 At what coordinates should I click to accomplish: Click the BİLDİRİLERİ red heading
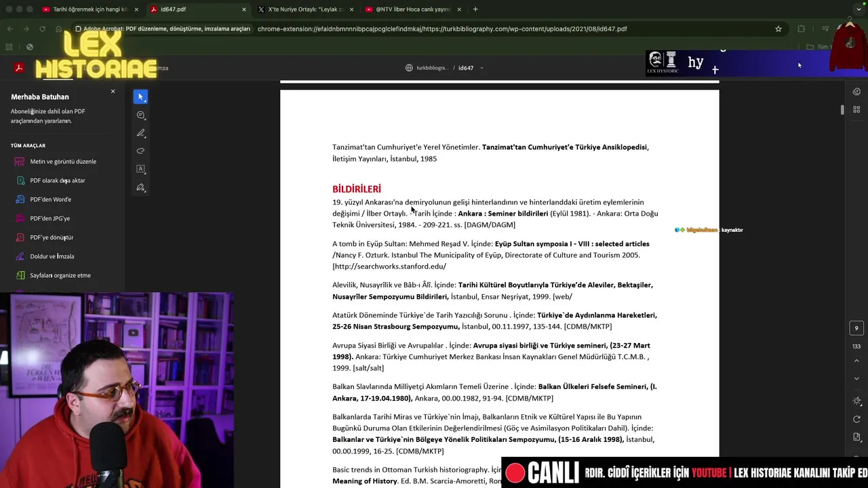tap(357, 189)
